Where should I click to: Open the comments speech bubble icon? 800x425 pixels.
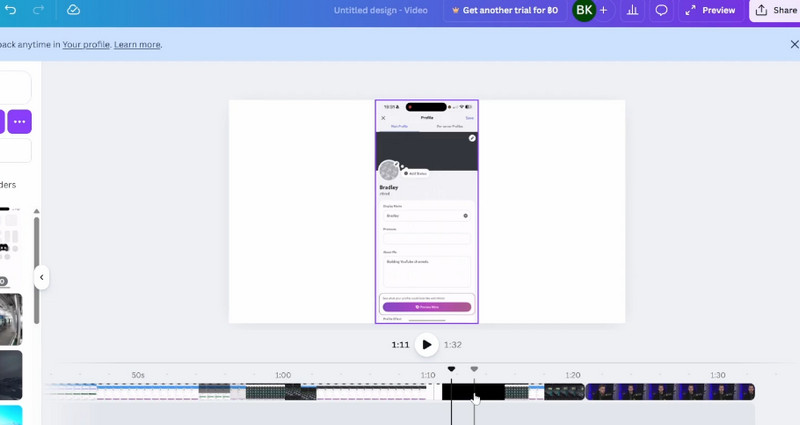[661, 10]
